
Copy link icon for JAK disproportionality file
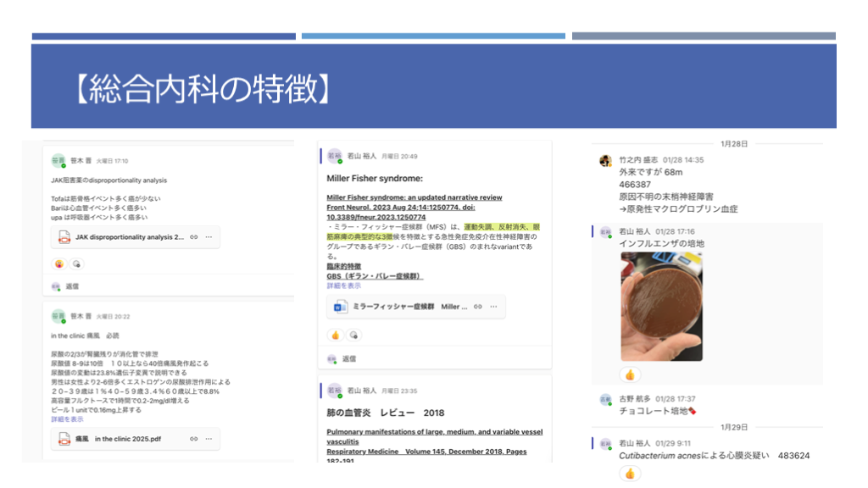(194, 237)
